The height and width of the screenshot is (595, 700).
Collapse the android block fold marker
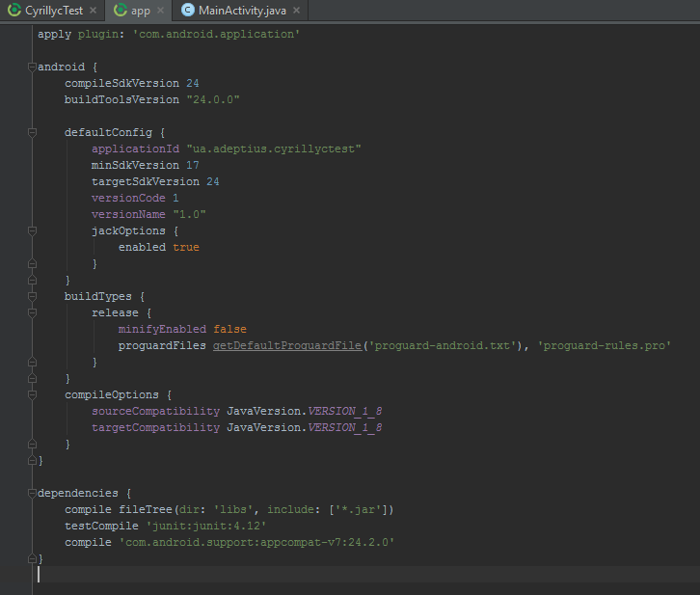32,68
